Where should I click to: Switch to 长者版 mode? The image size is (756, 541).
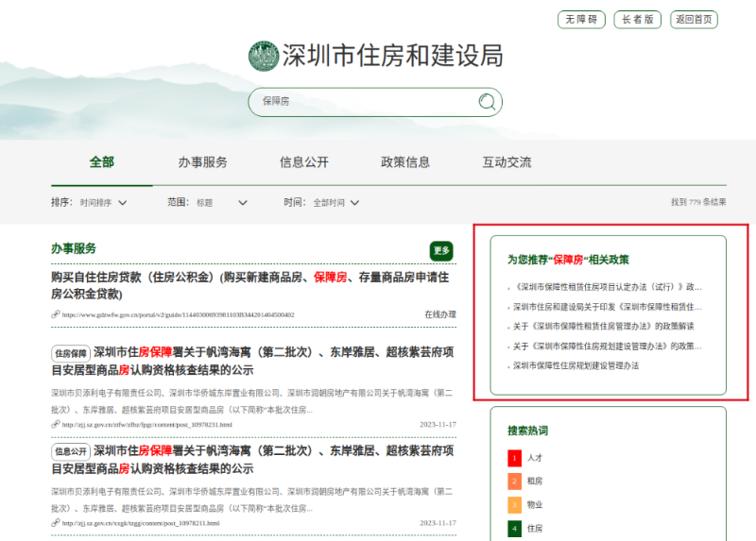pyautogui.click(x=637, y=20)
